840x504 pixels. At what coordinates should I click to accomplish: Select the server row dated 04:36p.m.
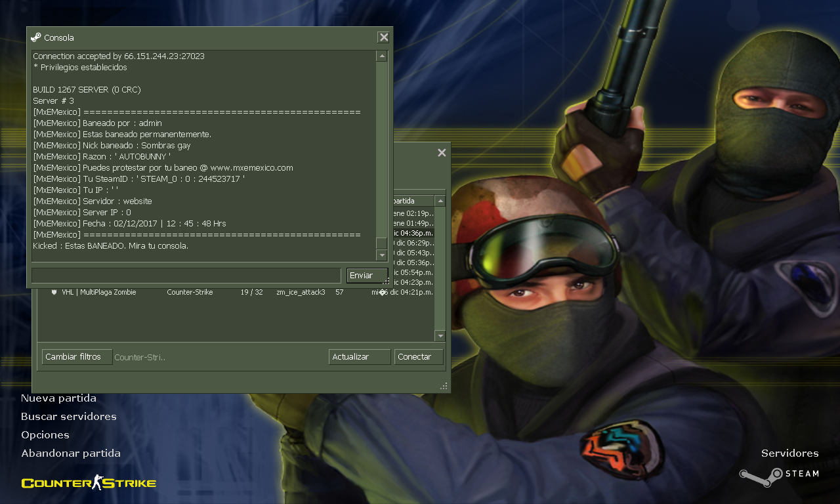(x=413, y=232)
